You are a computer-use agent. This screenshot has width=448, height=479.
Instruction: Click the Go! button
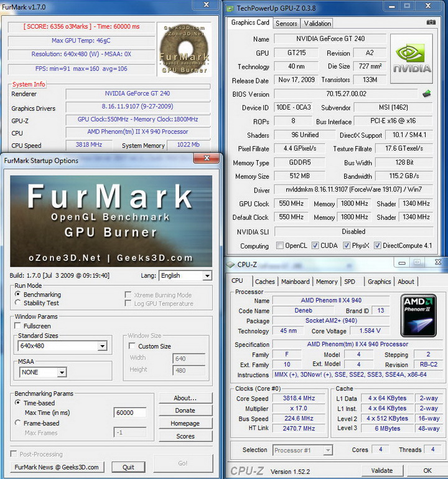(183, 463)
